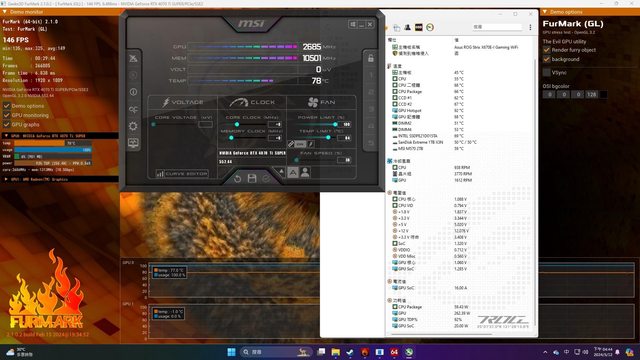Click the sensor window search field
640x360 pixels.
497,27
